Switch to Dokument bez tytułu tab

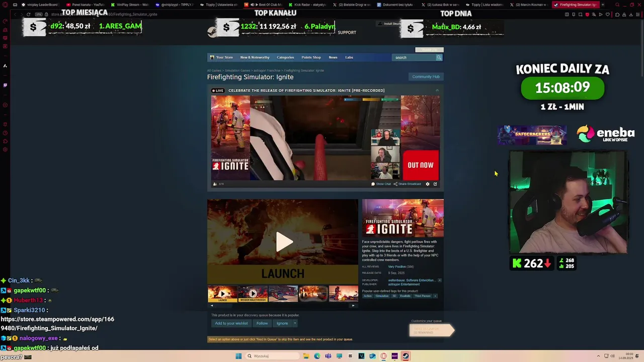(396, 5)
